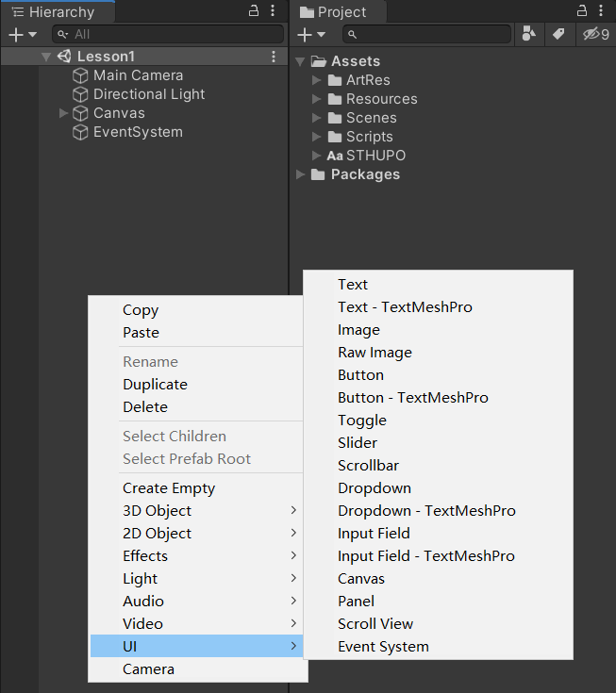
Task: Expand the ArtRes folder
Action: click(x=316, y=80)
